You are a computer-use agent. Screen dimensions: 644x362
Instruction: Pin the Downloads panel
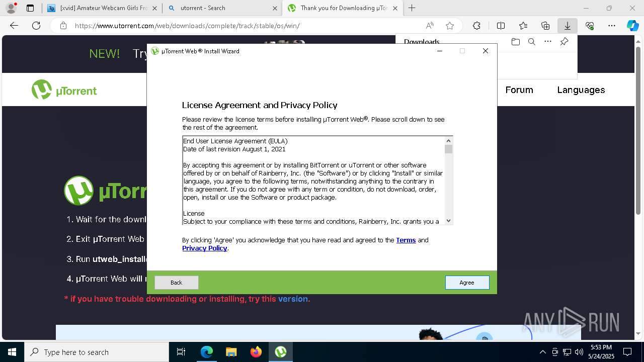tap(564, 42)
